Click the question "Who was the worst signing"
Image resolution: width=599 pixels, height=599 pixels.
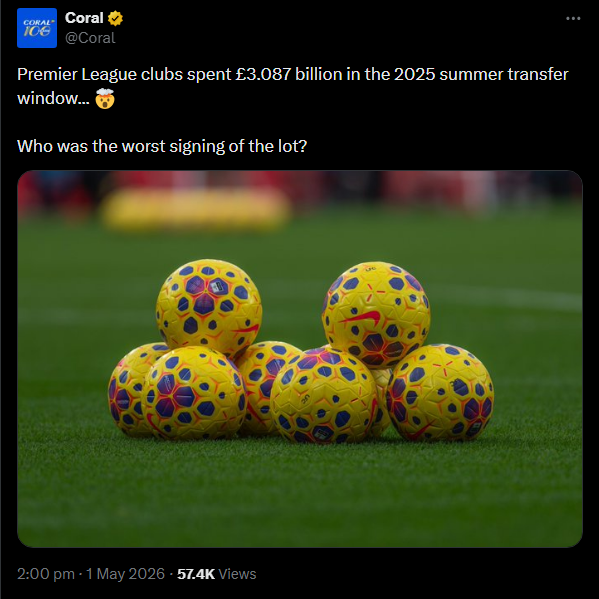pyautogui.click(x=162, y=146)
